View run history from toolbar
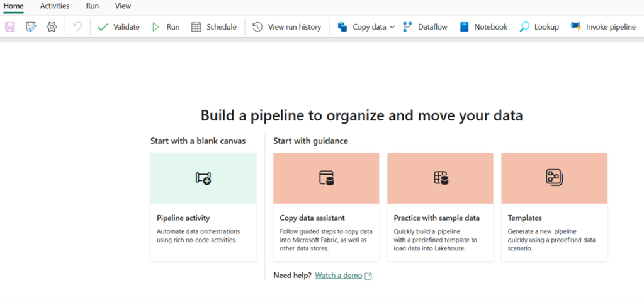Viewport: 644px width, 297px height. tap(287, 27)
